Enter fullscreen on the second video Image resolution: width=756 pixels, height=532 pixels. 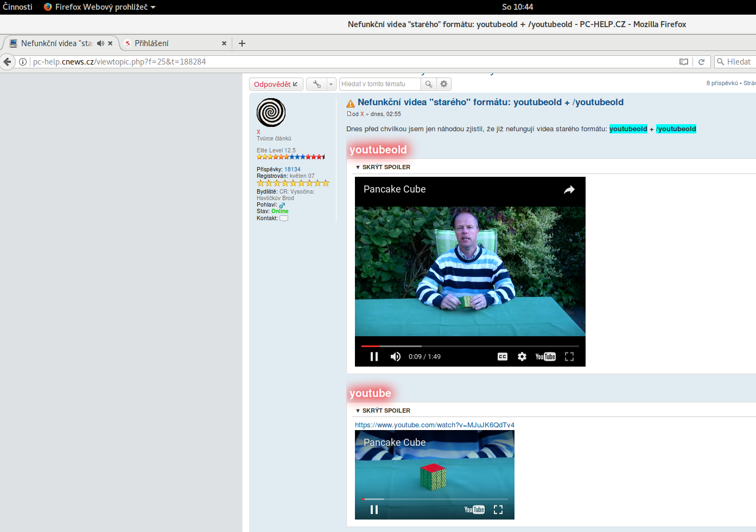point(498,510)
